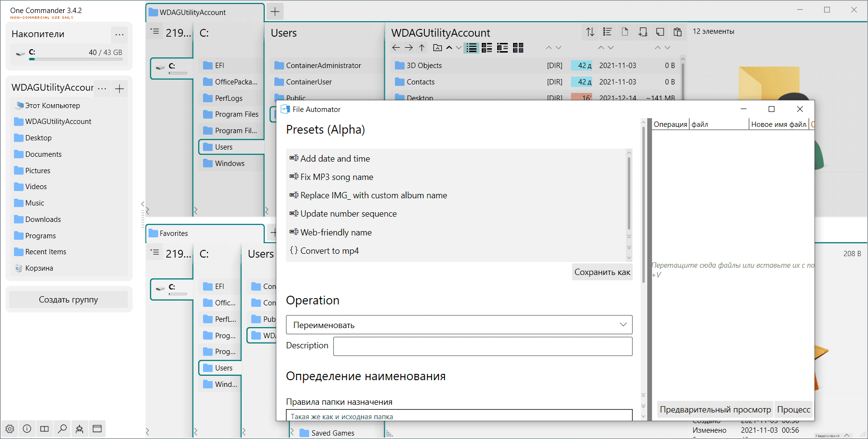The image size is (868, 439).
Task: Create new folder with plus icon
Action: (x=643, y=32)
